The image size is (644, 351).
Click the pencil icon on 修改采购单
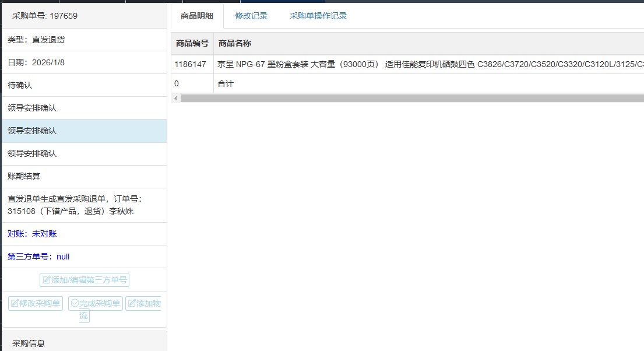[15, 304]
